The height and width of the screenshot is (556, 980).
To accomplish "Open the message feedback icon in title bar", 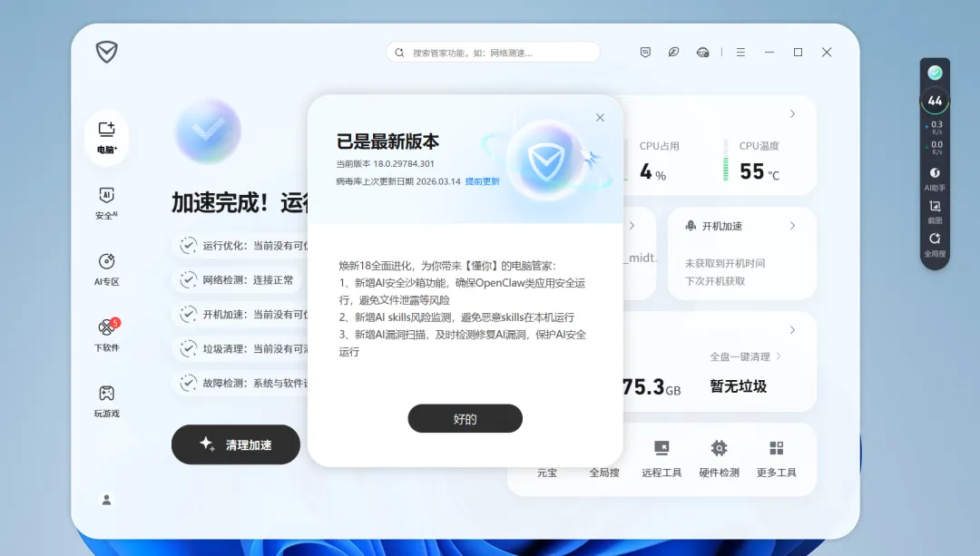I will click(646, 53).
